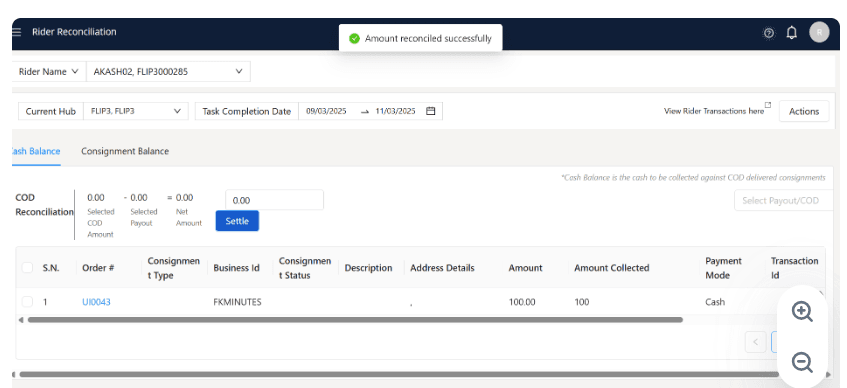Click the settlement amount input showing 0.00
Screen dimensions: 847x388
274,200
